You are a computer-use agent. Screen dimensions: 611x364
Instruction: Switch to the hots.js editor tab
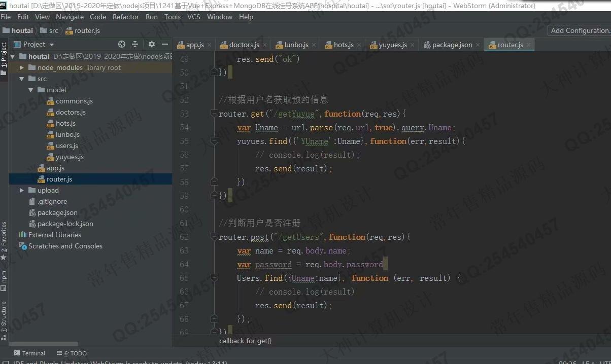click(x=344, y=45)
